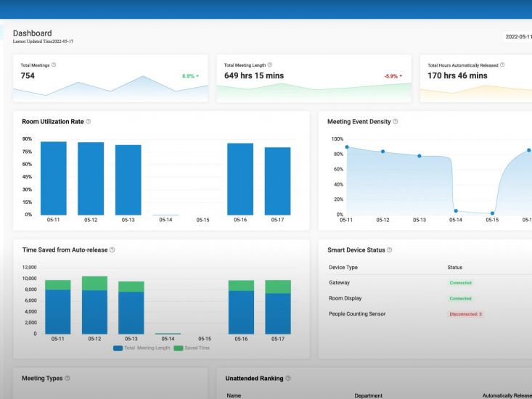
Task: Click the green 6.9% up trend indicator
Action: (190, 75)
